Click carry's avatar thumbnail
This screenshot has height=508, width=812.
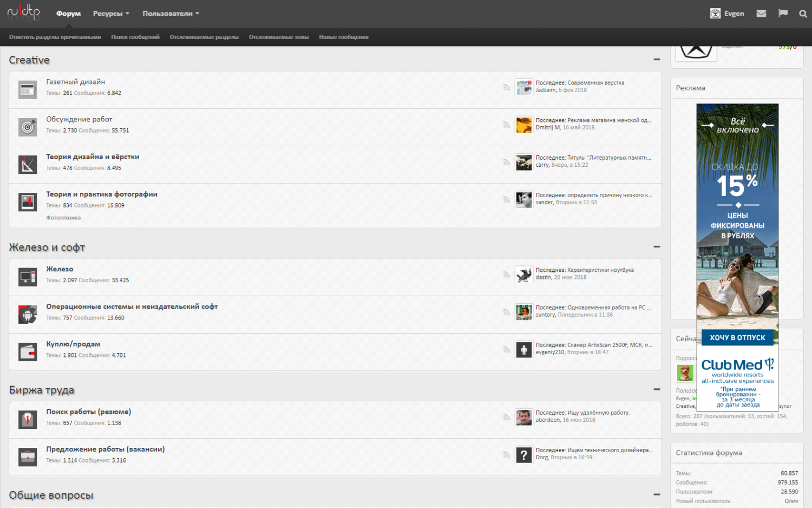point(523,162)
